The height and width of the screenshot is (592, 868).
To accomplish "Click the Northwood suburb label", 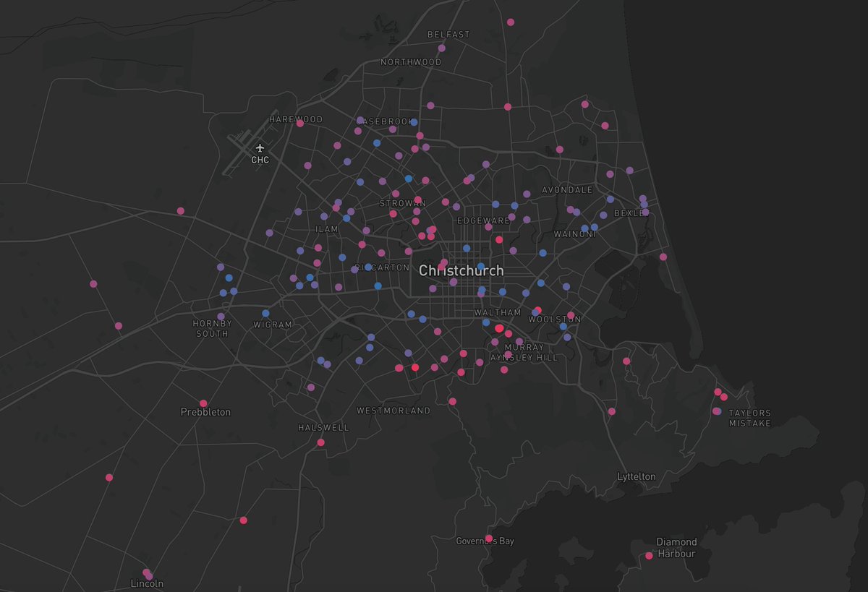I will click(411, 62).
